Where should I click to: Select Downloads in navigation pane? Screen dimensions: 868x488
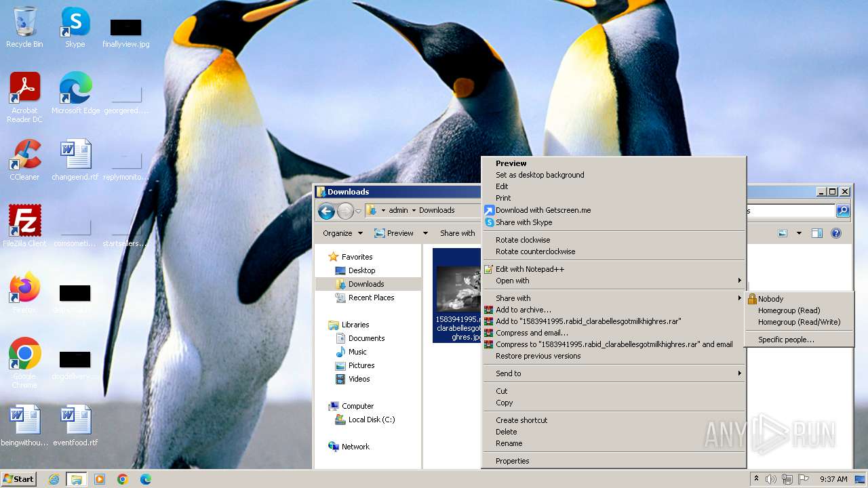[x=366, y=284]
